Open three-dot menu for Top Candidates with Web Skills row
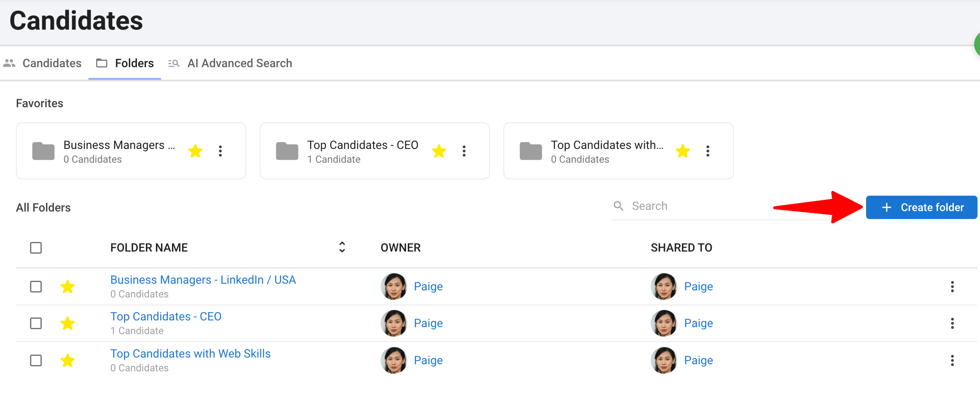Screen dimensions: 980x393 point(952,360)
